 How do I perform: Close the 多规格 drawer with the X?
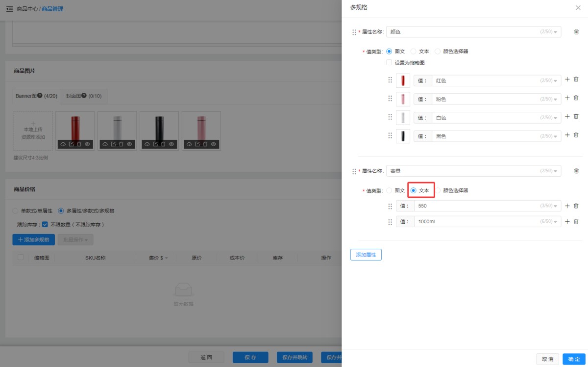click(578, 7)
